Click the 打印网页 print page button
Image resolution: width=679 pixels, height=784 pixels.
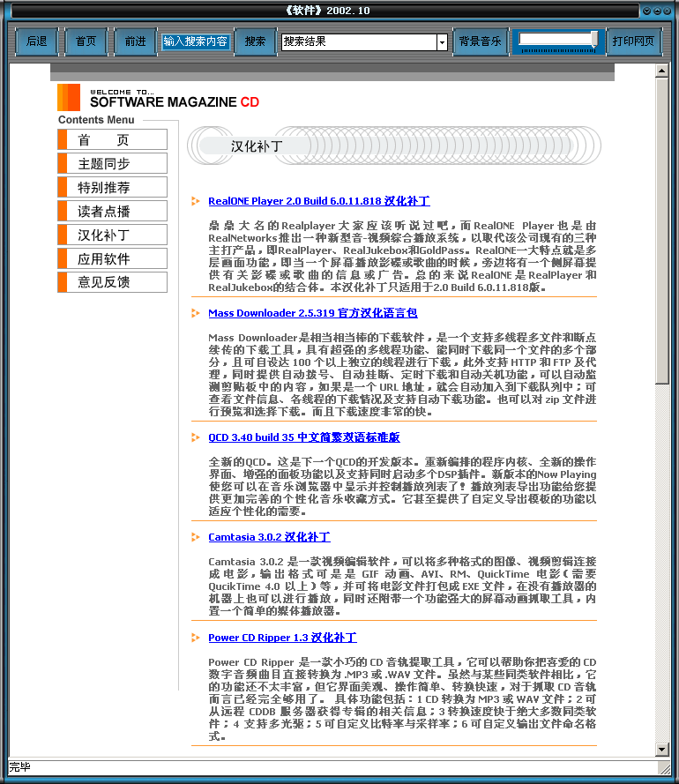(633, 41)
